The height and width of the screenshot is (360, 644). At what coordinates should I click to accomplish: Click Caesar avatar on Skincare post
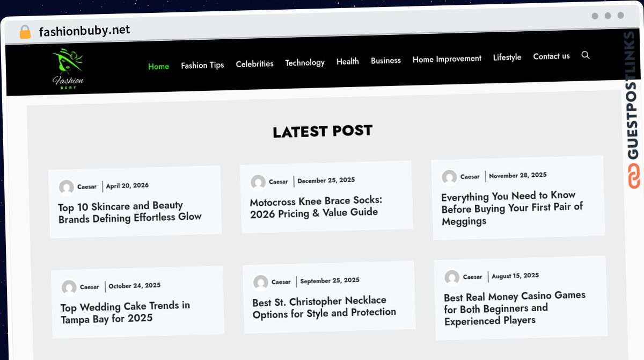[x=67, y=188]
